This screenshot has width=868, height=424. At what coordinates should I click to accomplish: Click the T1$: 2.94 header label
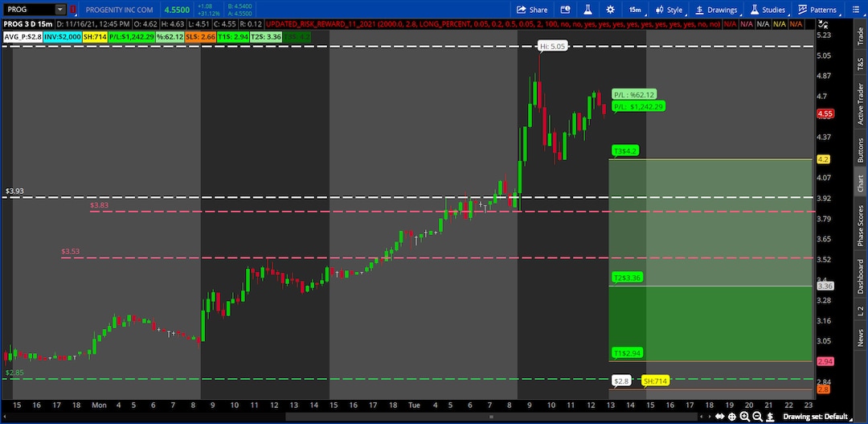(x=234, y=36)
